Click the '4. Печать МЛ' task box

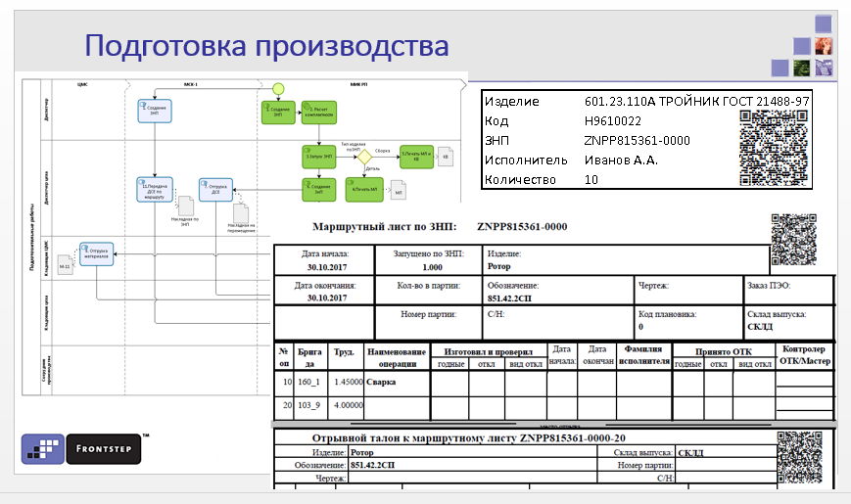click(x=362, y=188)
